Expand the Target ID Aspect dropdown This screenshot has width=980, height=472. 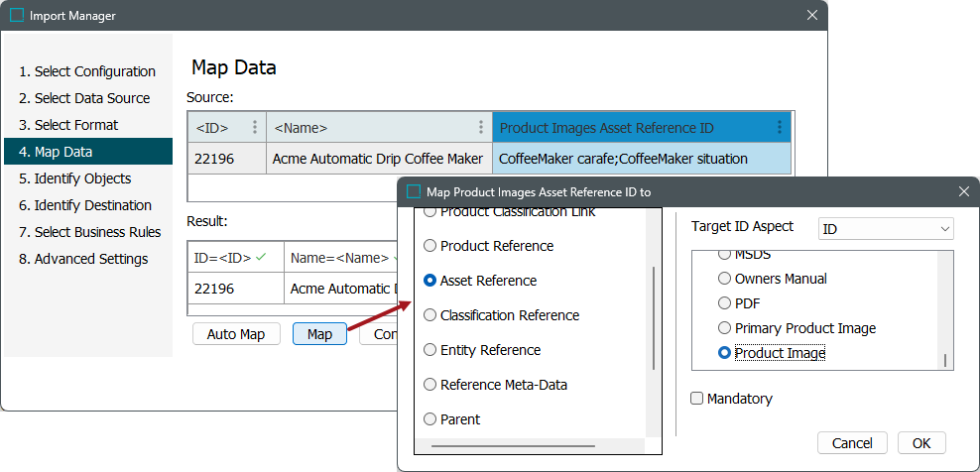click(886, 229)
